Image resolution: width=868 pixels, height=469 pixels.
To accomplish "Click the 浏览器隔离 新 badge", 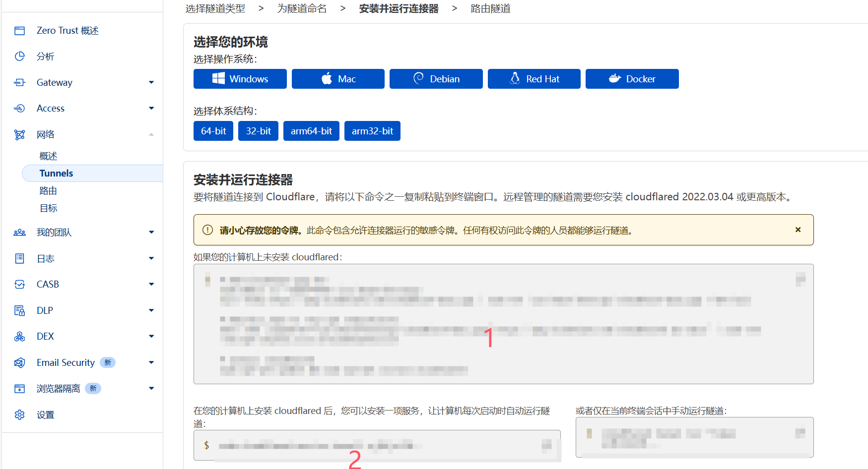I will [93, 388].
